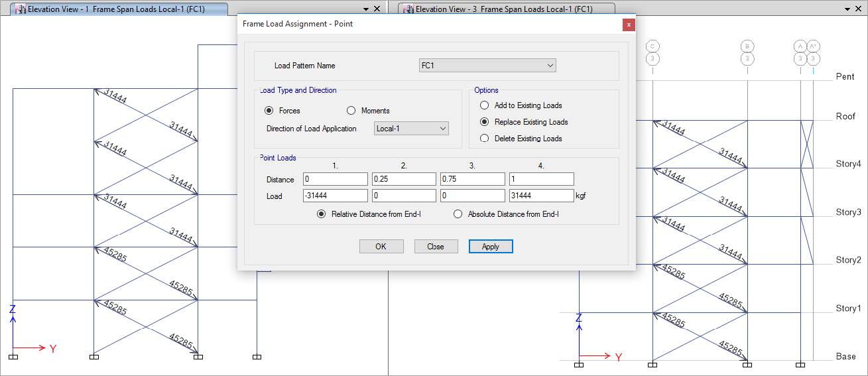This screenshot has width=868, height=376.
Task: Click the Close button in dialog
Action: [436, 246]
